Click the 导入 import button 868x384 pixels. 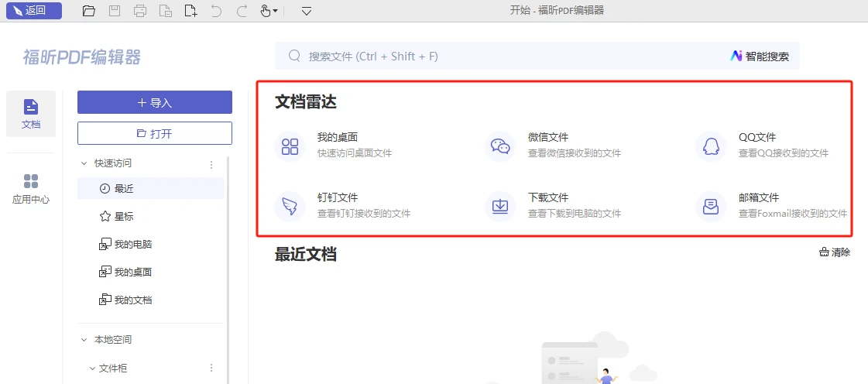tap(154, 102)
